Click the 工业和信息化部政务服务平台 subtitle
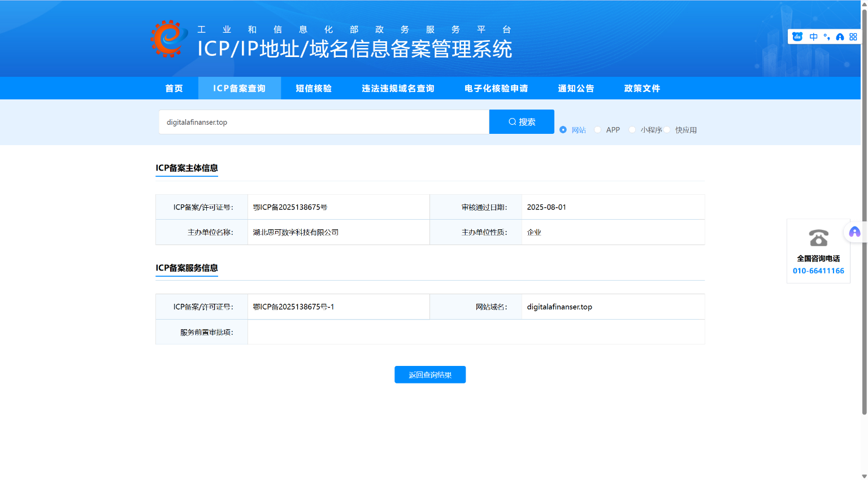The height and width of the screenshot is (480, 868). 354,29
